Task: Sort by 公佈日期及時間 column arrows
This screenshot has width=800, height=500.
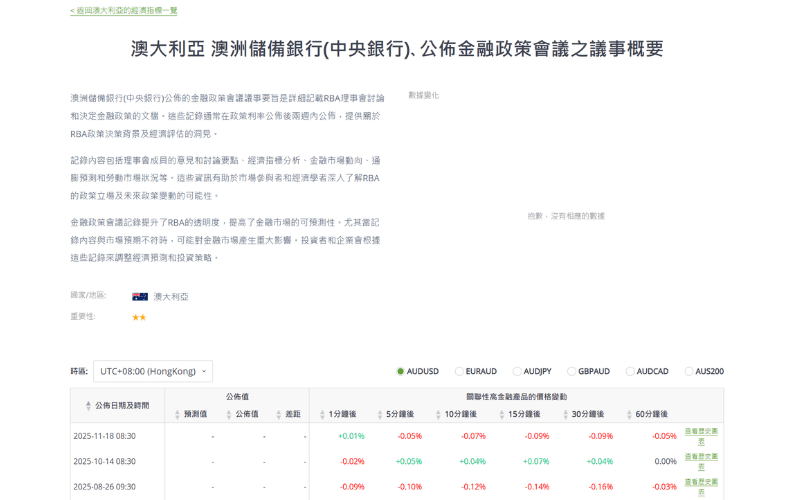Action: click(x=88, y=406)
